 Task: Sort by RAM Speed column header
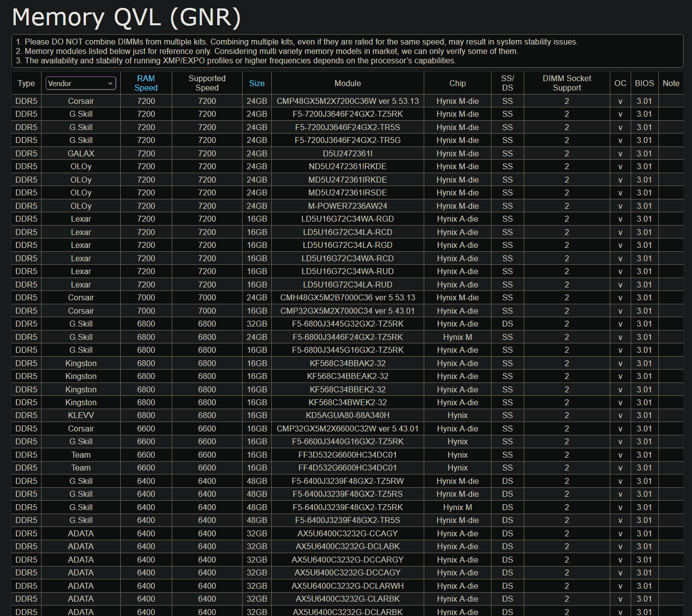146,83
